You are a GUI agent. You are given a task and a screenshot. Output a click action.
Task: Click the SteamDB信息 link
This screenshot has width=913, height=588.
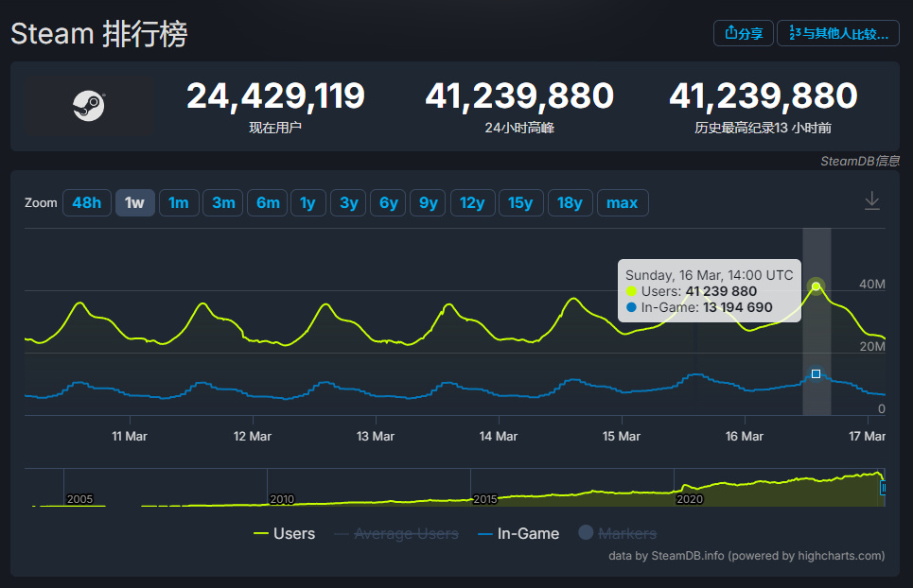click(x=859, y=161)
